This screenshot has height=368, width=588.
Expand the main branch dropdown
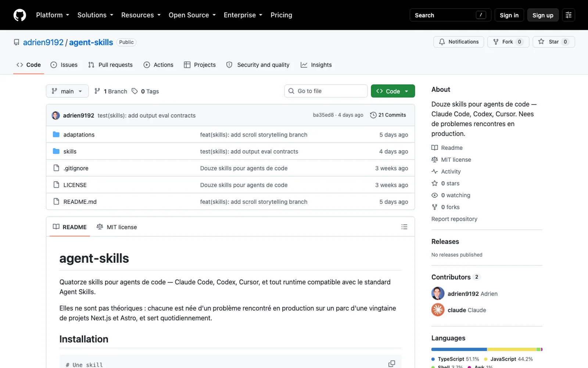tap(67, 91)
